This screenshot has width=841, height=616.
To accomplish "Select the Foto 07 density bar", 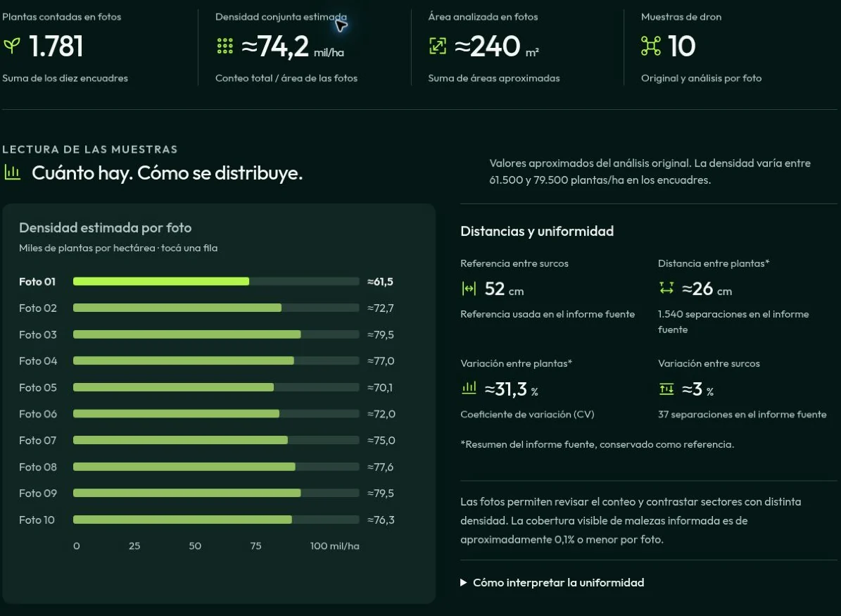I will (216, 440).
